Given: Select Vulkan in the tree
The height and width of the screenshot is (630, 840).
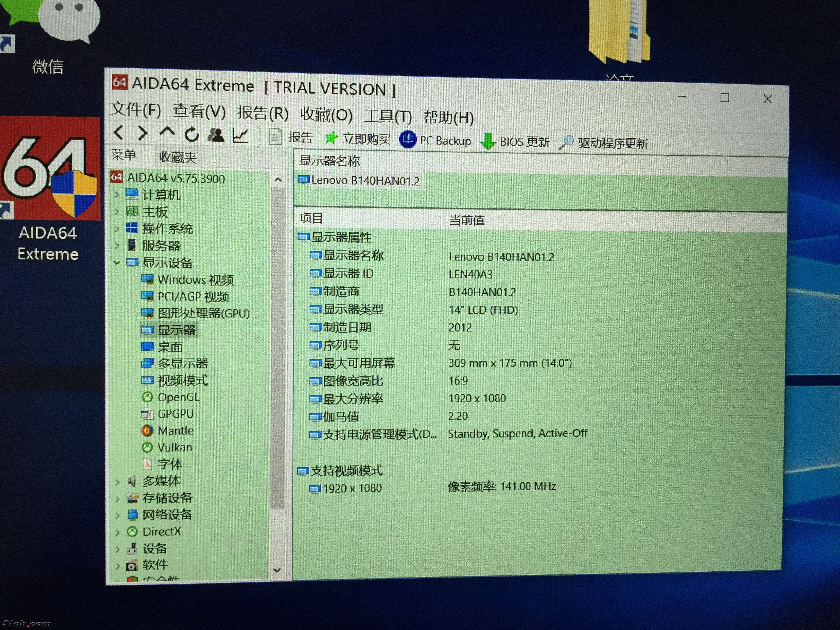Looking at the screenshot, I should click(167, 447).
